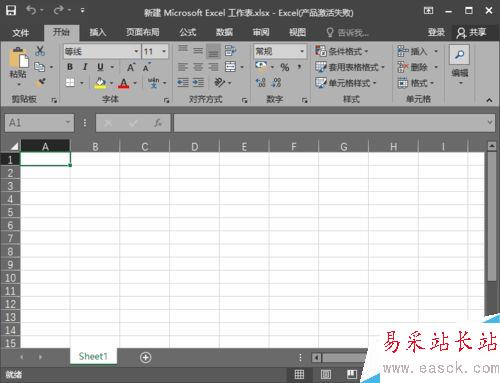Click the cell borders icon
The height and width of the screenshot is (383, 500).
[x=70, y=82]
